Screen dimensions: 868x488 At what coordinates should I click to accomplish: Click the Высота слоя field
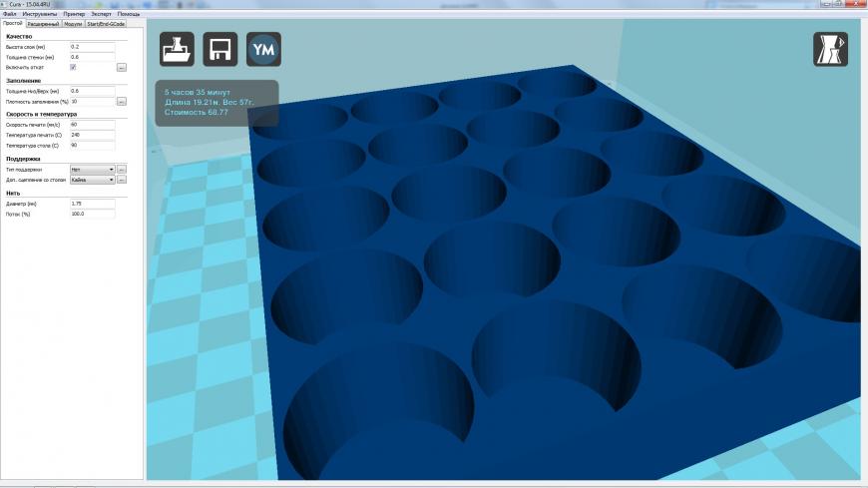[x=93, y=47]
